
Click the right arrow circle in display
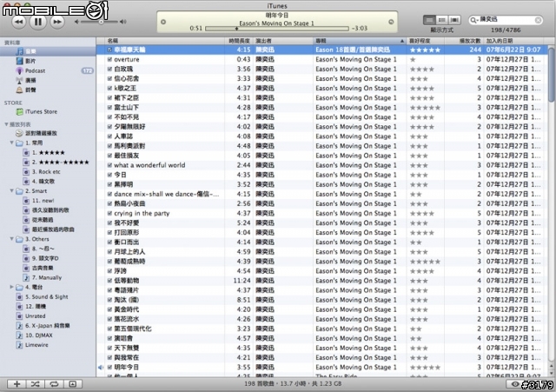click(x=391, y=22)
